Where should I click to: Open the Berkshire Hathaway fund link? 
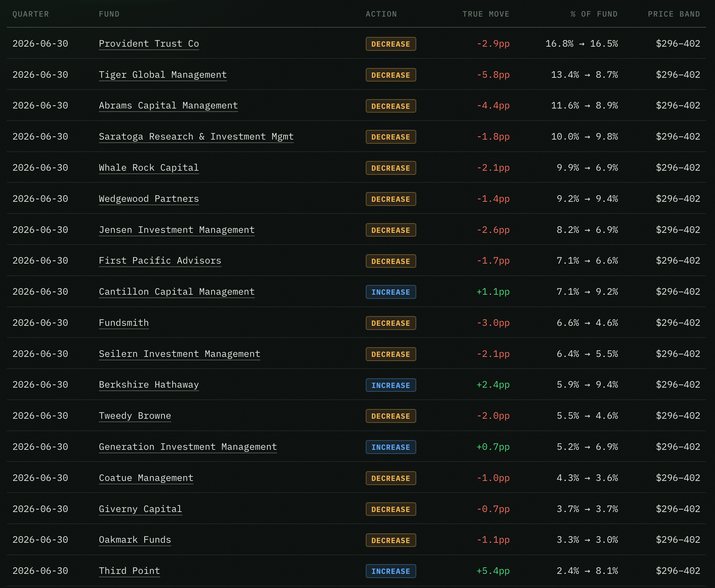[x=149, y=385]
